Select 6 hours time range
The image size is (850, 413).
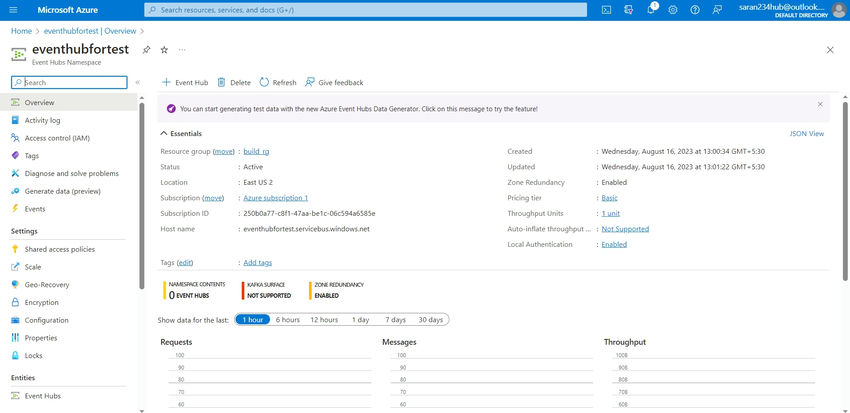coord(288,320)
